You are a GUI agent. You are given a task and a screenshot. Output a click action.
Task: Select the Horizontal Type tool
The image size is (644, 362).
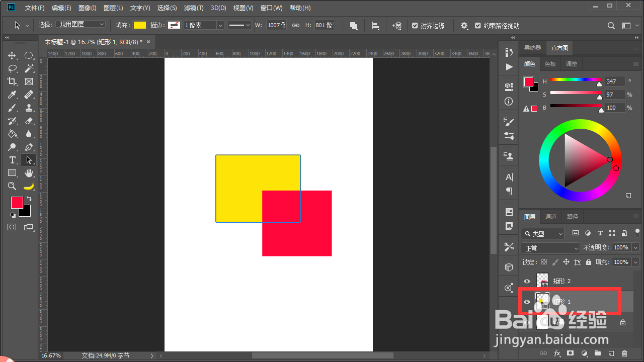[12, 160]
